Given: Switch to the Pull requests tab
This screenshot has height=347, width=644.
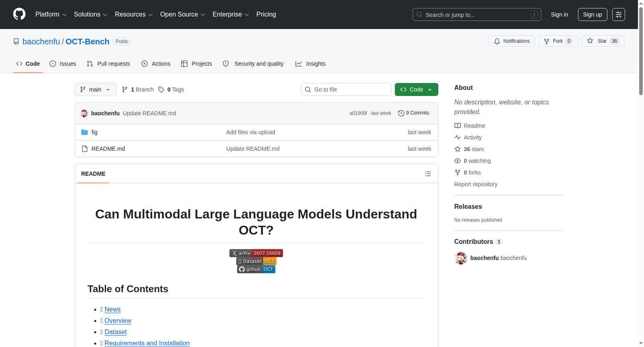Looking at the screenshot, I should (108, 64).
